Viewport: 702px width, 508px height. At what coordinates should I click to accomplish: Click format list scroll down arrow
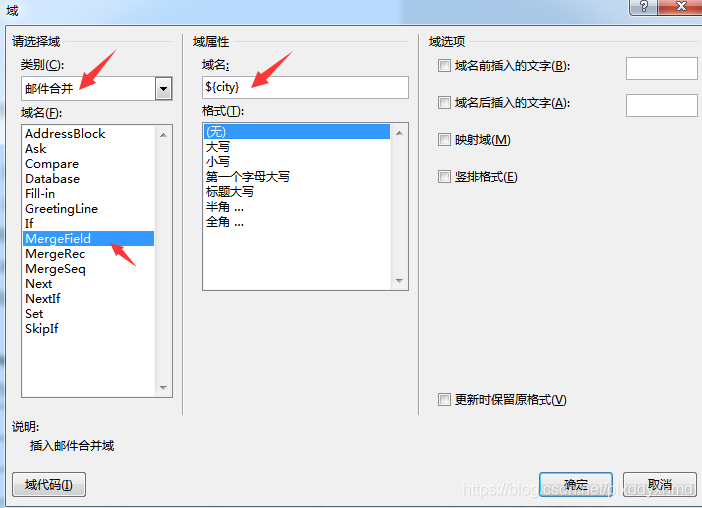399,281
